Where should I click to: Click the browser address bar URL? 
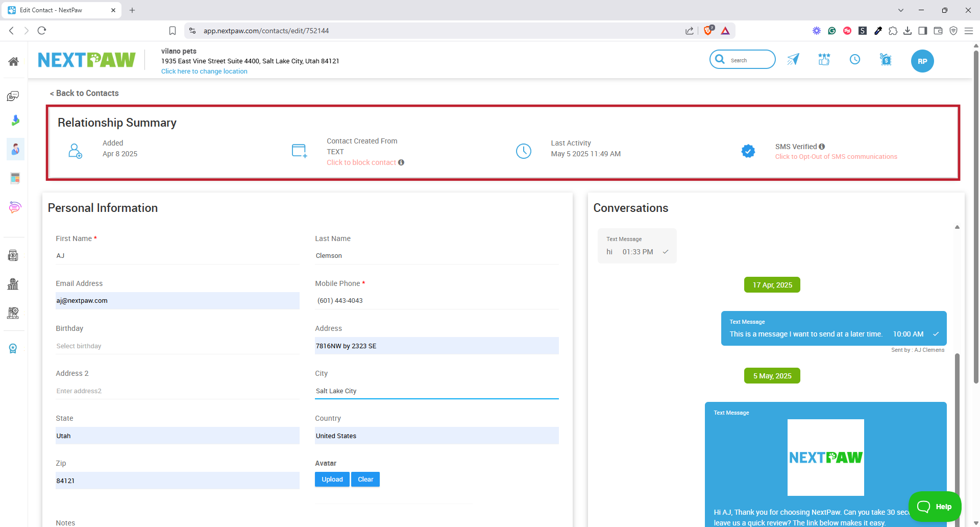pyautogui.click(x=266, y=31)
